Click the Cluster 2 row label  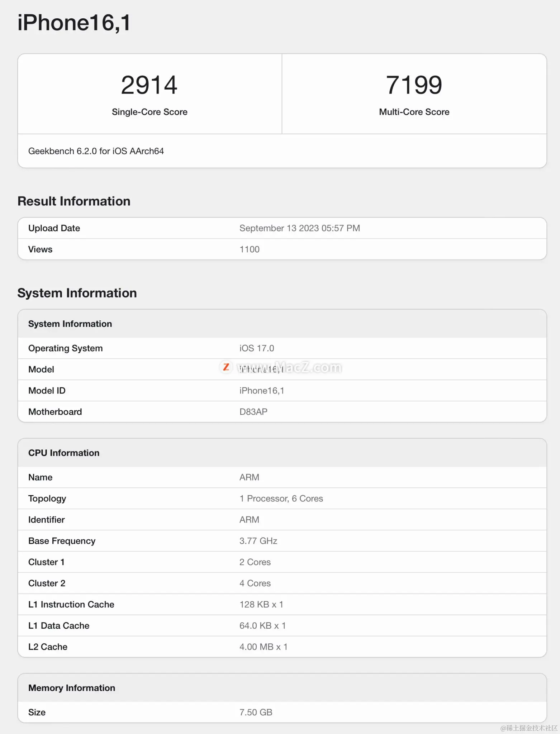click(x=47, y=583)
